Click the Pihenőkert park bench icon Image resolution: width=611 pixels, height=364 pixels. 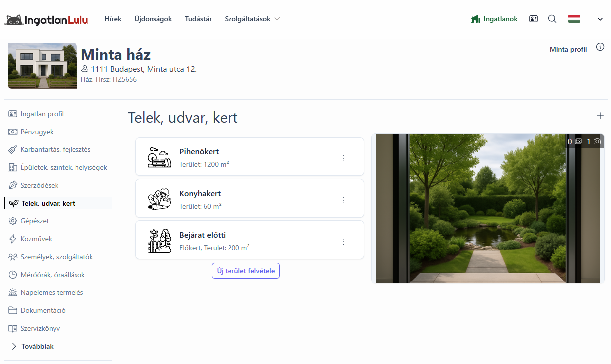tap(159, 157)
